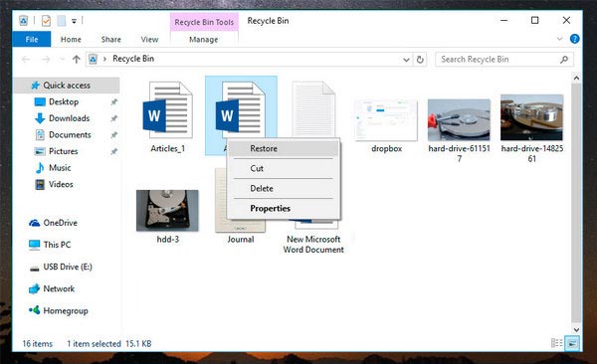
Task: Click the pin icon beside Pictures
Action: tap(113, 151)
